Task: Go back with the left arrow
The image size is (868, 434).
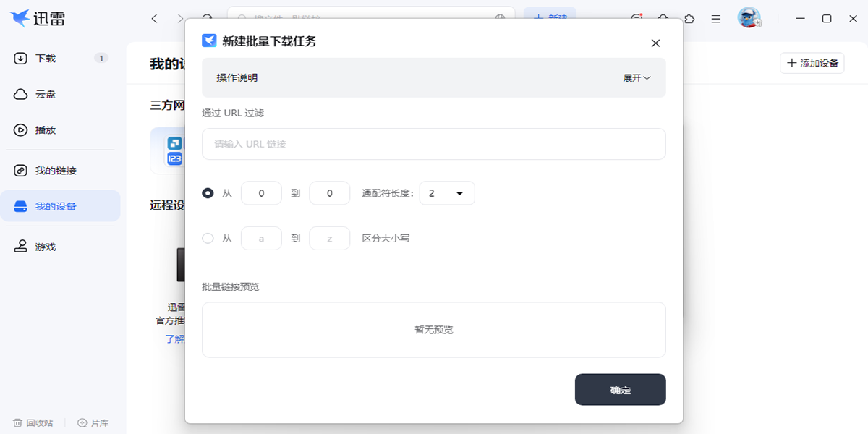Action: [154, 19]
